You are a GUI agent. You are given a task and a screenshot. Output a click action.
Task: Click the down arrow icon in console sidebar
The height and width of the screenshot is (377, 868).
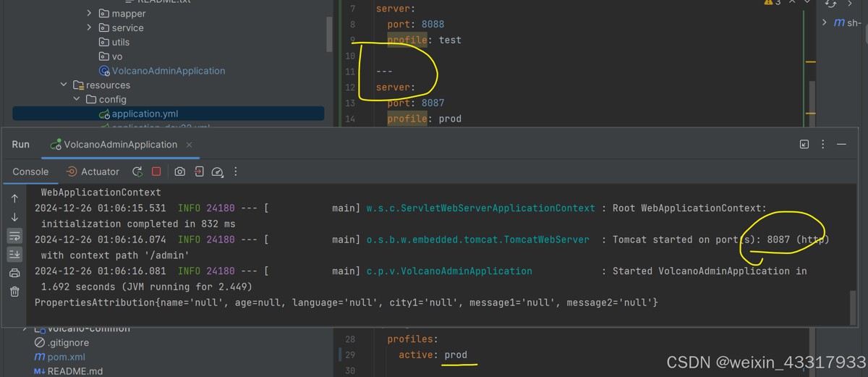point(14,217)
